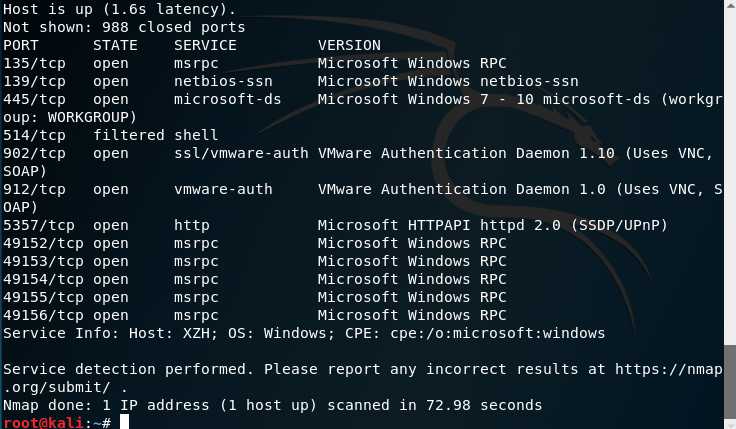
Task: Click the word filtered on the 514/tcp line
Action: (129, 135)
